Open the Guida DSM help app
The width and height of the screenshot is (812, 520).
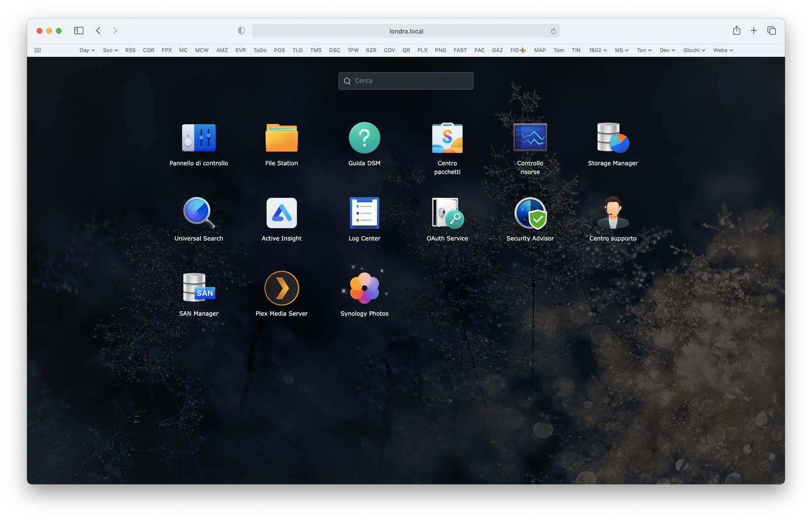pos(364,138)
